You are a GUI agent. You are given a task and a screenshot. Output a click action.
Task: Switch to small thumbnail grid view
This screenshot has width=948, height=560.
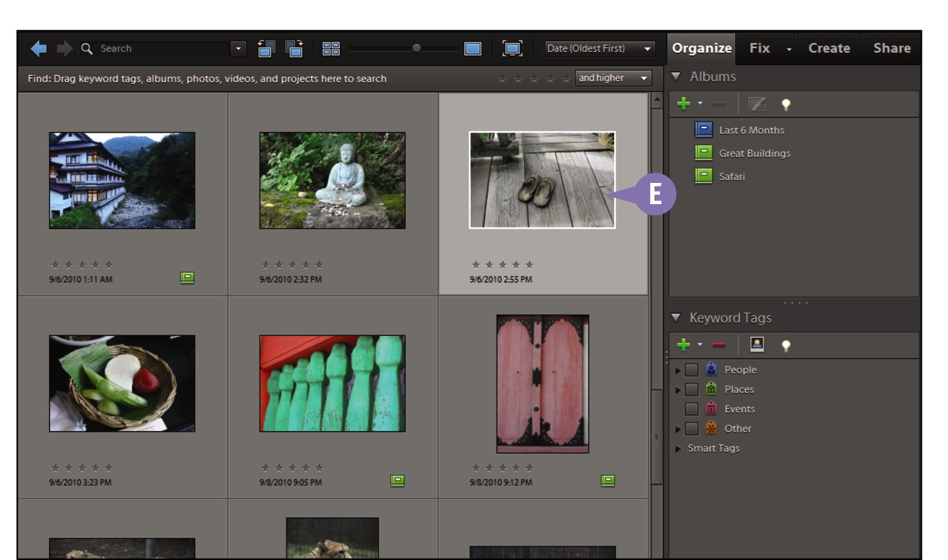[331, 49]
